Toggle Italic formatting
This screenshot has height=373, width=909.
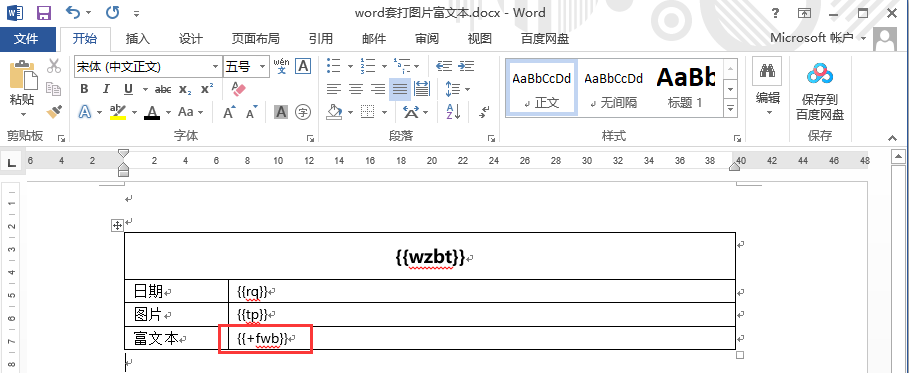[x=106, y=89]
